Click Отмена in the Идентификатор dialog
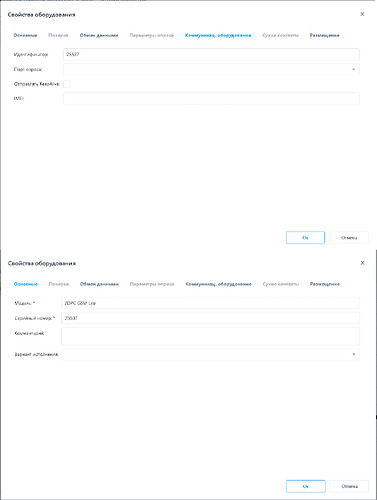Screen dimensions: 377x500 pyautogui.click(x=349, y=238)
